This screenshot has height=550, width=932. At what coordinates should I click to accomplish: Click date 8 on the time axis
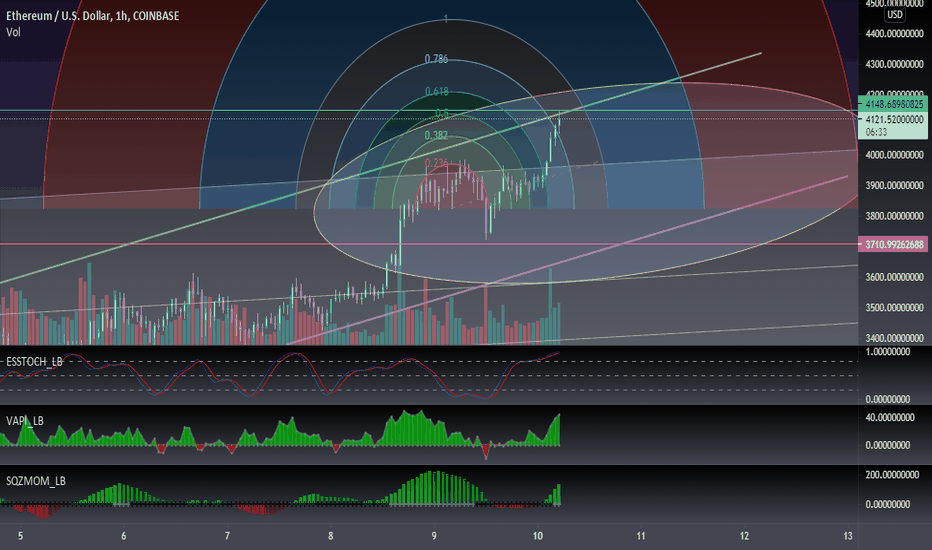click(330, 536)
